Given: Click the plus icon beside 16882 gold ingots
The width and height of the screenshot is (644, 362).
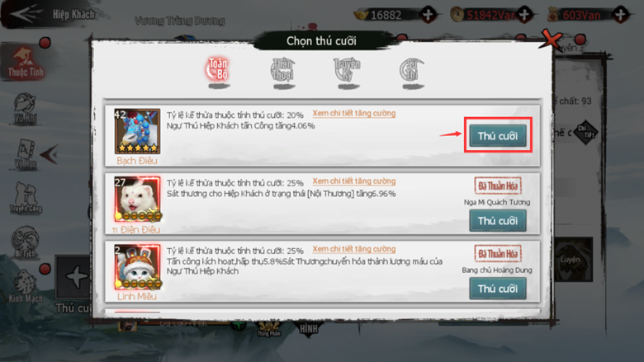Looking at the screenshot, I should (x=428, y=15).
